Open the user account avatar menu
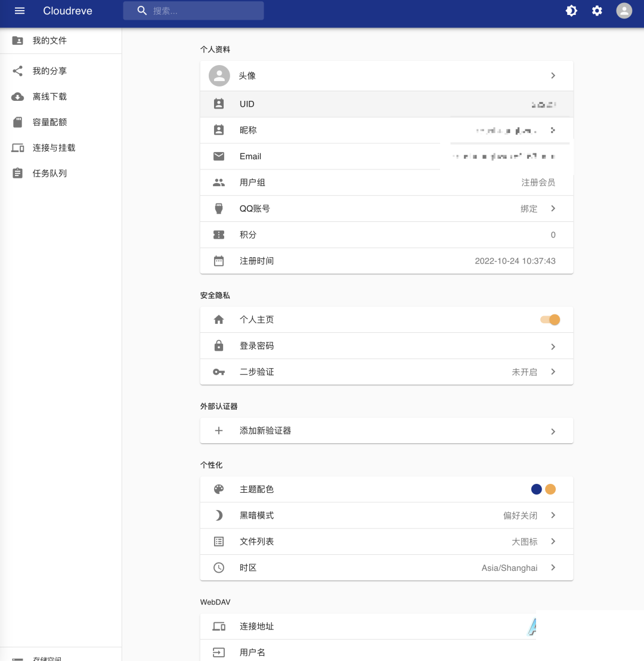The image size is (644, 661). coord(624,11)
